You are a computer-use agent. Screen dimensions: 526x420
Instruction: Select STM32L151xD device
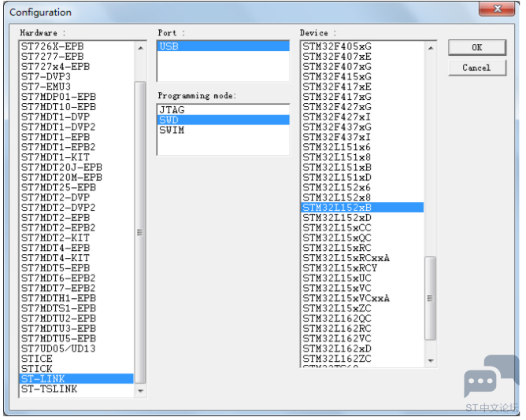tap(362, 177)
